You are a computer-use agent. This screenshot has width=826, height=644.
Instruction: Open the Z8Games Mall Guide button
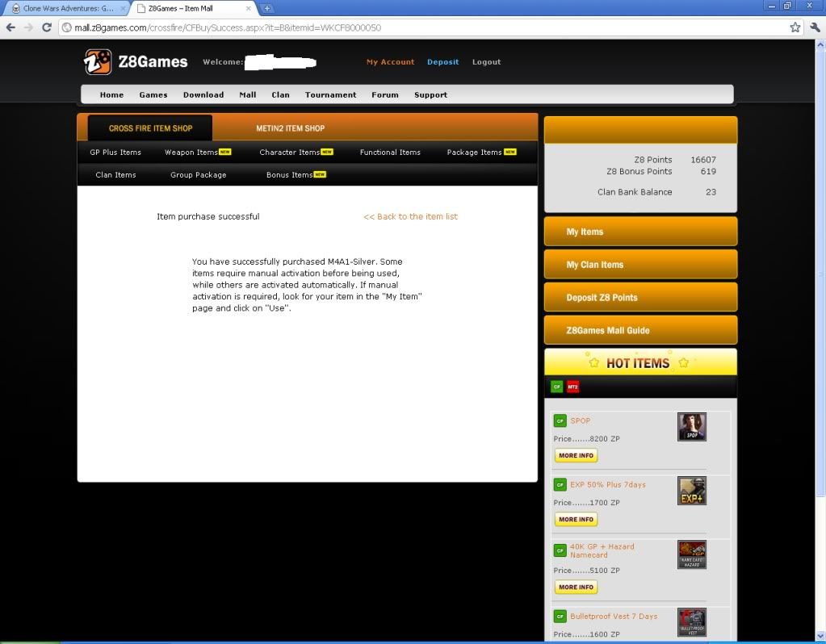pyautogui.click(x=640, y=330)
